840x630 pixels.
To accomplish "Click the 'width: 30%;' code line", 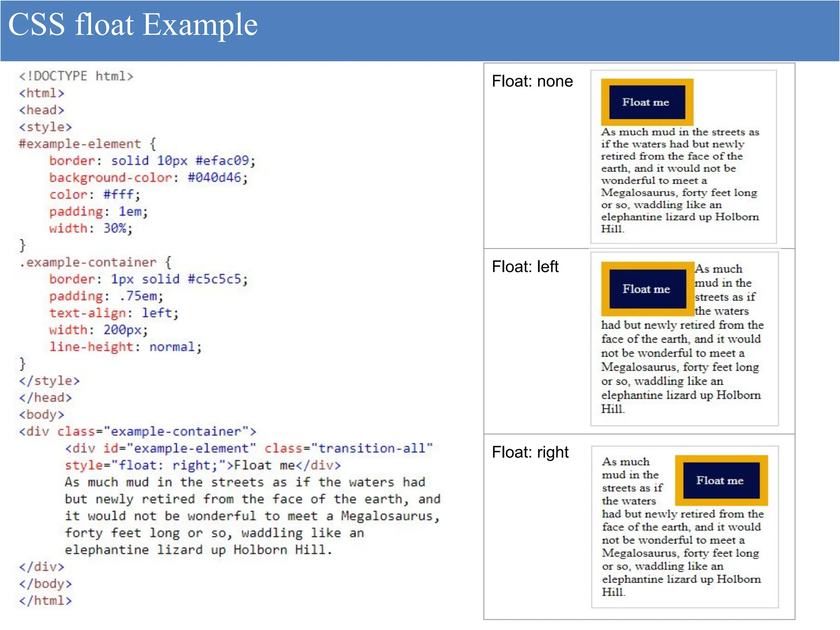I will [x=91, y=228].
